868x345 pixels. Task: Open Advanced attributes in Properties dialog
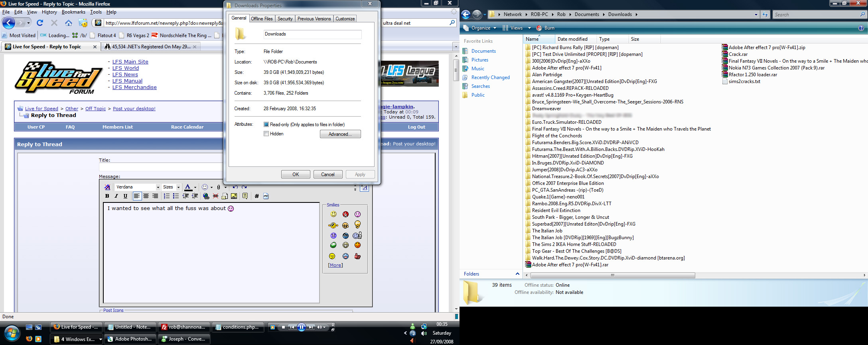tap(340, 134)
